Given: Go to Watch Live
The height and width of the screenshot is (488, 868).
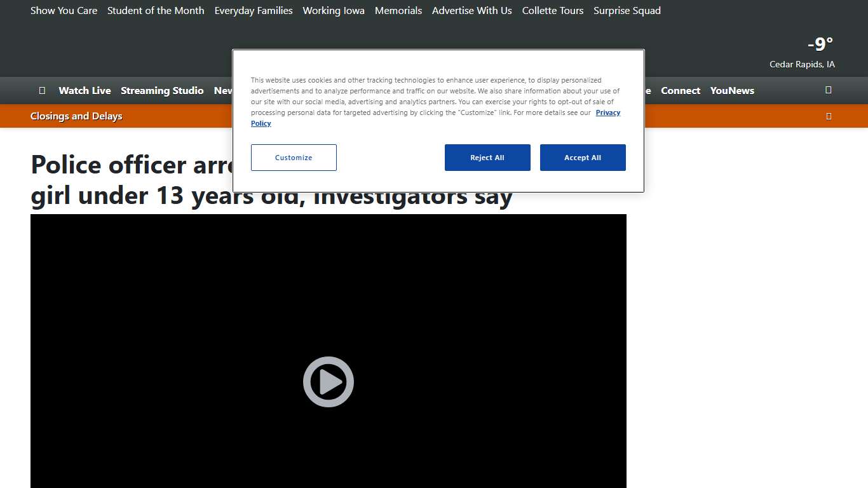Looking at the screenshot, I should tap(85, 90).
